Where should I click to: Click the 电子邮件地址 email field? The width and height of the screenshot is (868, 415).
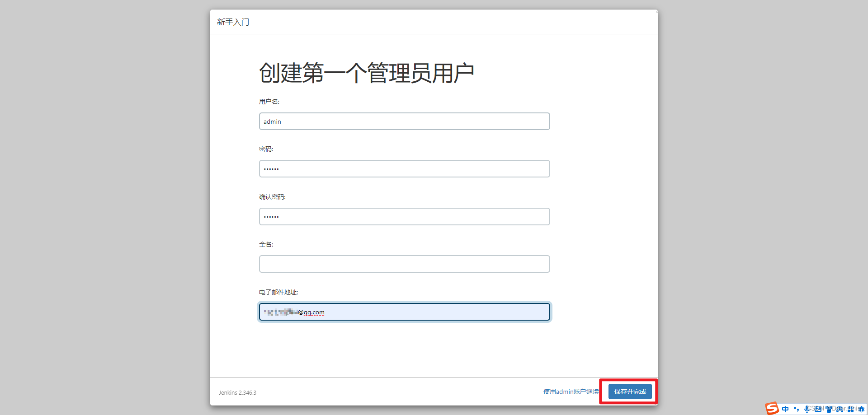405,312
